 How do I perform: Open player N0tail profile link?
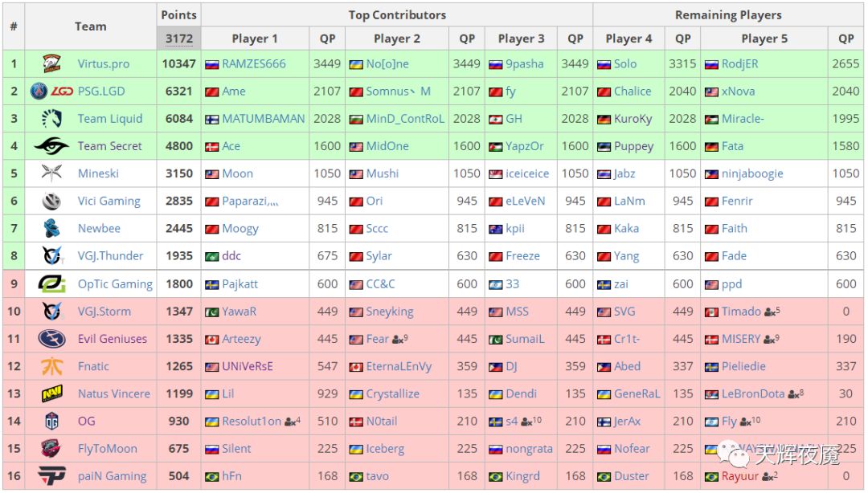coord(382,421)
